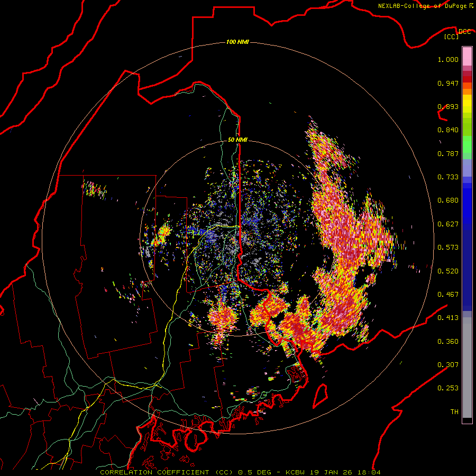
Task: Select the 0.893 scale value
Action: 448,106
